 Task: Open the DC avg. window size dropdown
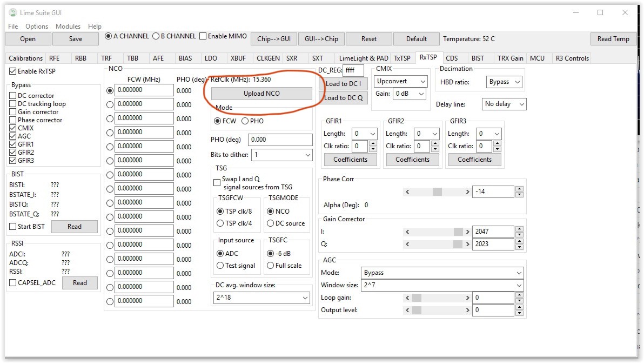click(261, 298)
